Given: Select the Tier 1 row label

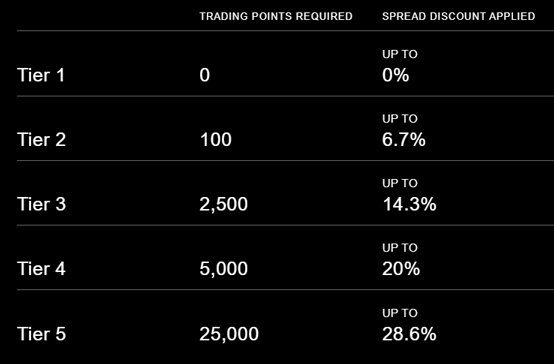Looking at the screenshot, I should coord(41,75).
